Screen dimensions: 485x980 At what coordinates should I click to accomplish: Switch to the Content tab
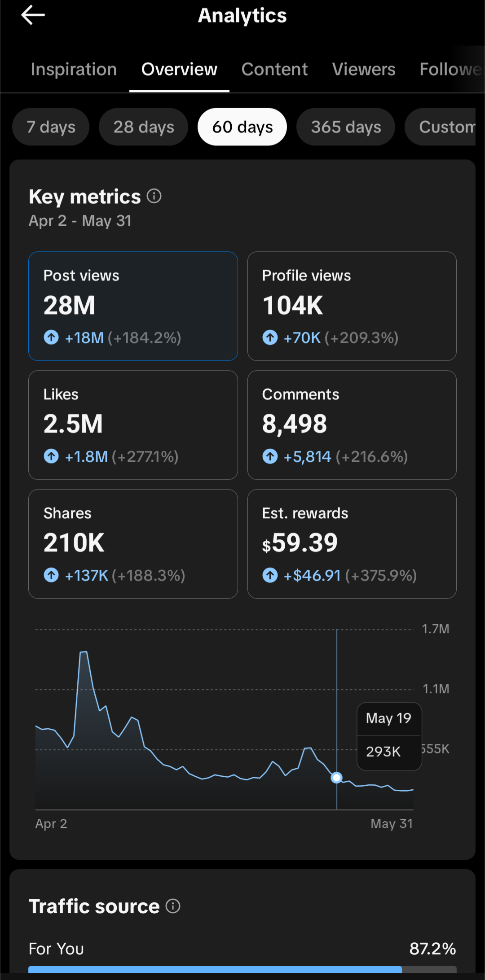click(274, 70)
